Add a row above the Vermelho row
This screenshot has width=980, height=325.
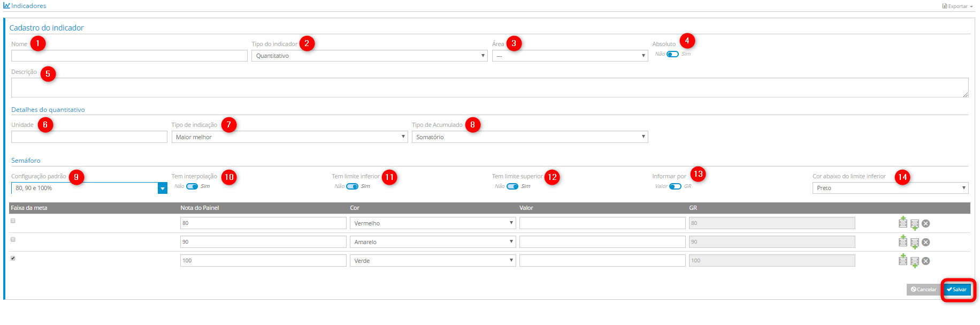click(x=903, y=222)
